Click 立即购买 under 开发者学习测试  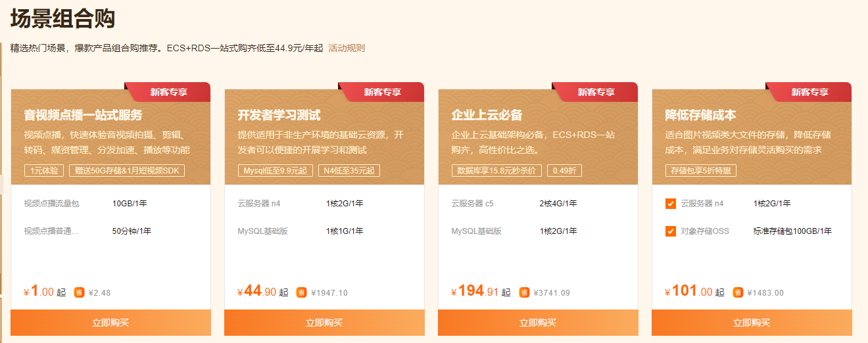[x=324, y=323]
